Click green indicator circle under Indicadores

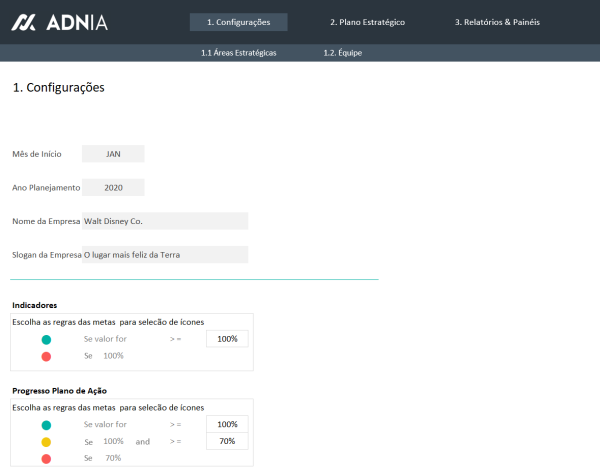(x=46, y=340)
